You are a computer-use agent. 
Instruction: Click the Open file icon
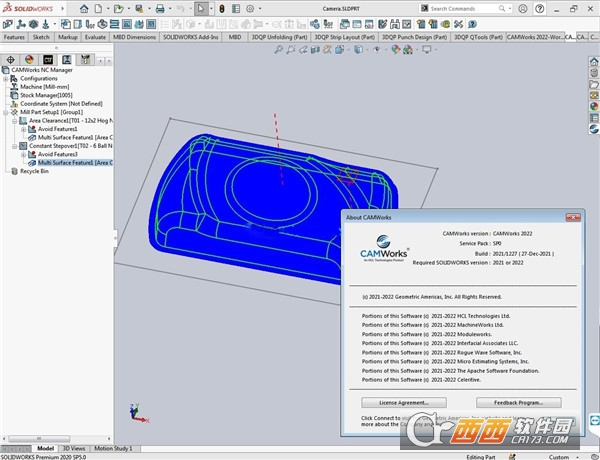pyautogui.click(x=118, y=8)
